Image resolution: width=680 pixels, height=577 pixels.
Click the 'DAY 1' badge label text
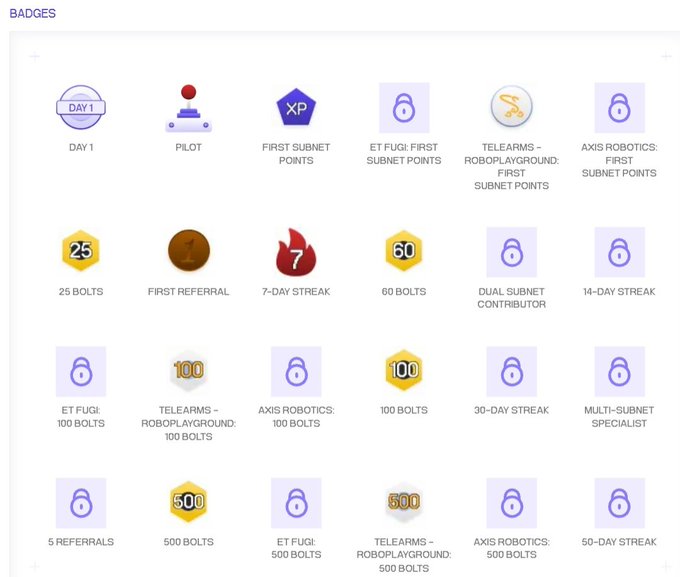click(x=81, y=148)
